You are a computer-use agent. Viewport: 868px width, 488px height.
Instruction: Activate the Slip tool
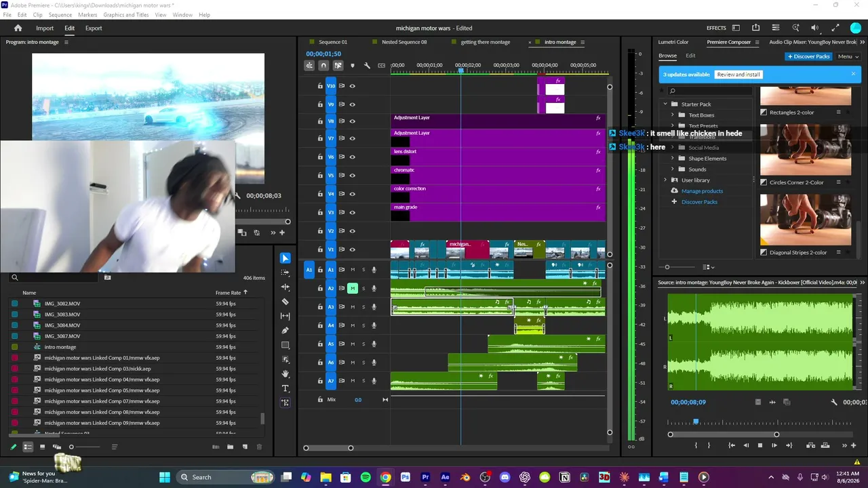[285, 316]
